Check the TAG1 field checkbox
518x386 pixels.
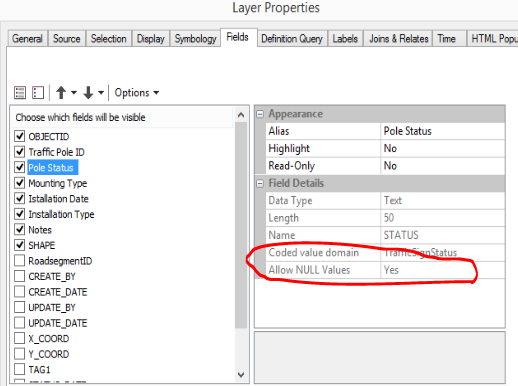coord(20,369)
